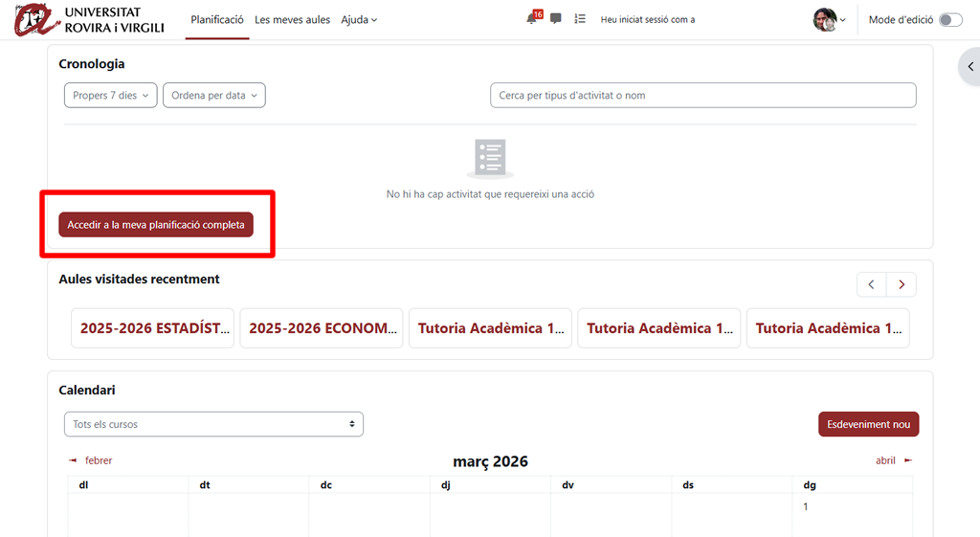Click the task list icon in header
980x537 pixels.
tap(580, 19)
